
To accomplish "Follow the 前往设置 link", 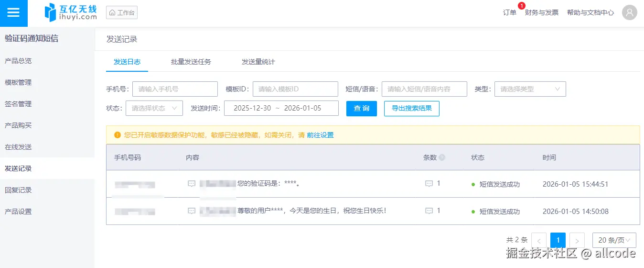I will point(320,135).
